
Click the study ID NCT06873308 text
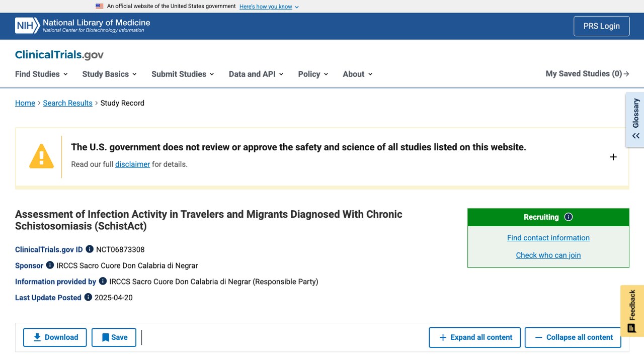[120, 249]
